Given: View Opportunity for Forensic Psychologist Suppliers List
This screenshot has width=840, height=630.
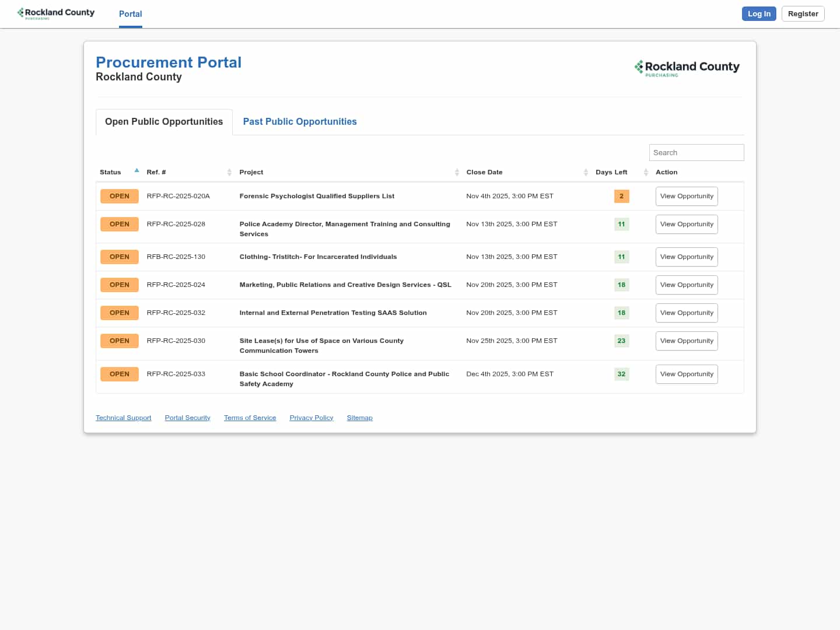Looking at the screenshot, I should coord(687,196).
